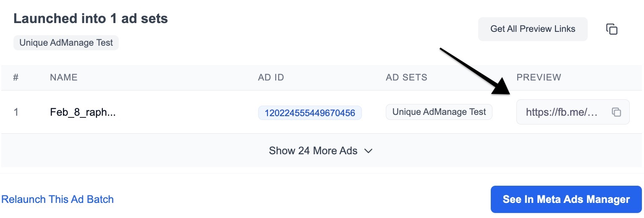Expand the list with the Show More chevron
Screen dimensions: 644x218
368,151
